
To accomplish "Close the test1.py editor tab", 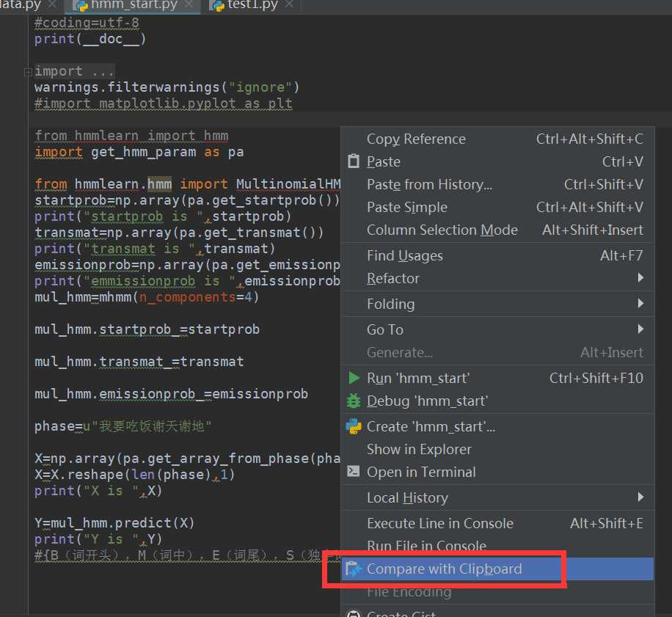I will click(289, 4).
